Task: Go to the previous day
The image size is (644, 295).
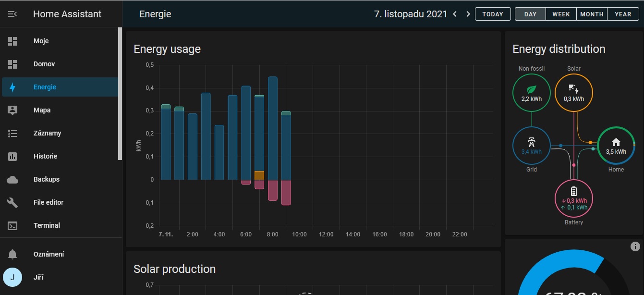Action: tap(455, 14)
